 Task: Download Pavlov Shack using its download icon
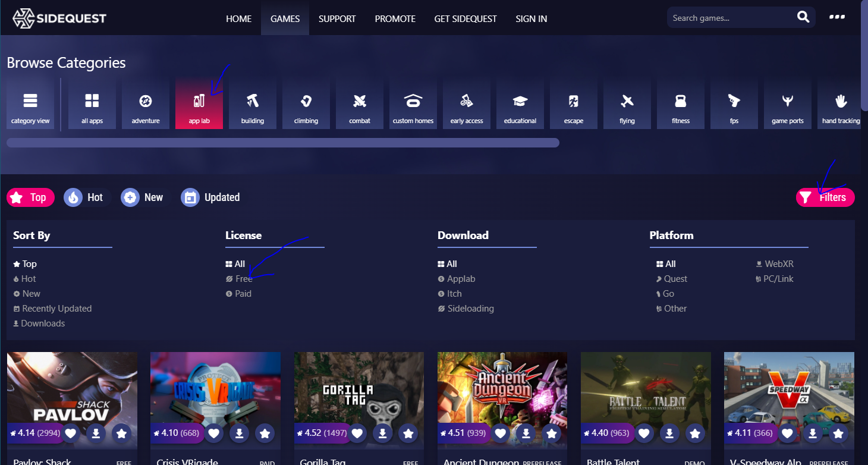(x=96, y=433)
